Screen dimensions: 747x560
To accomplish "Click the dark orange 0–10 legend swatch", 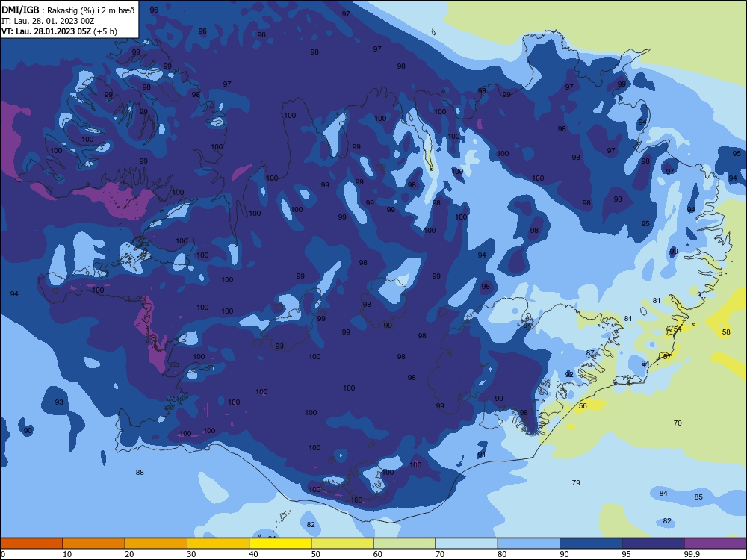I will (x=31, y=544).
